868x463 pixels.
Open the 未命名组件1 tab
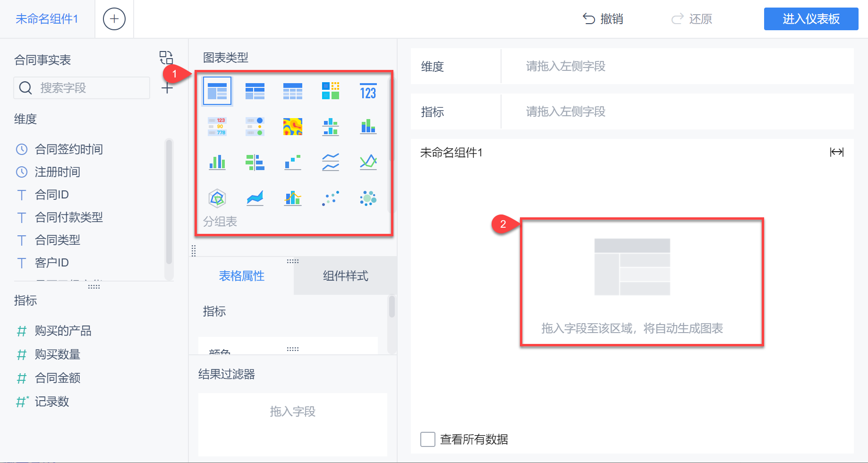click(47, 19)
